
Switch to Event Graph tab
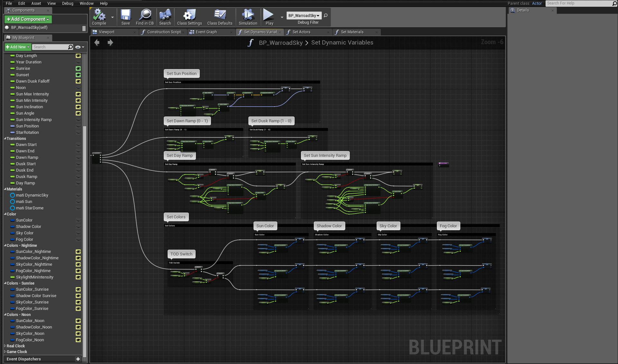(x=206, y=32)
